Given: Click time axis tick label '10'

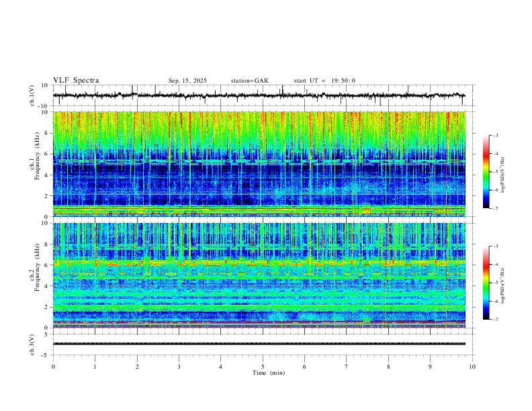Looking at the screenshot, I should pyautogui.click(x=472, y=367).
